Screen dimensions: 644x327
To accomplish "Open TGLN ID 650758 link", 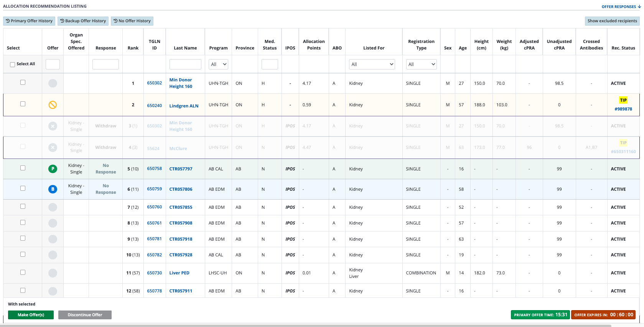I will point(154,168).
